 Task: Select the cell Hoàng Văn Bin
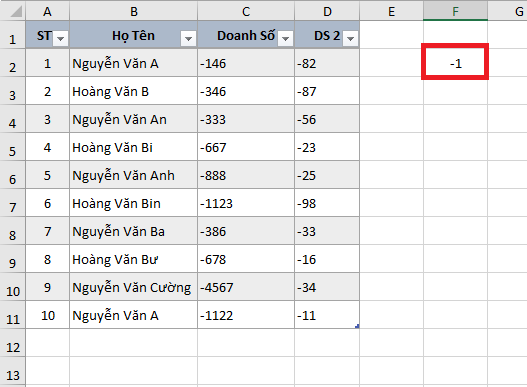tap(133, 203)
